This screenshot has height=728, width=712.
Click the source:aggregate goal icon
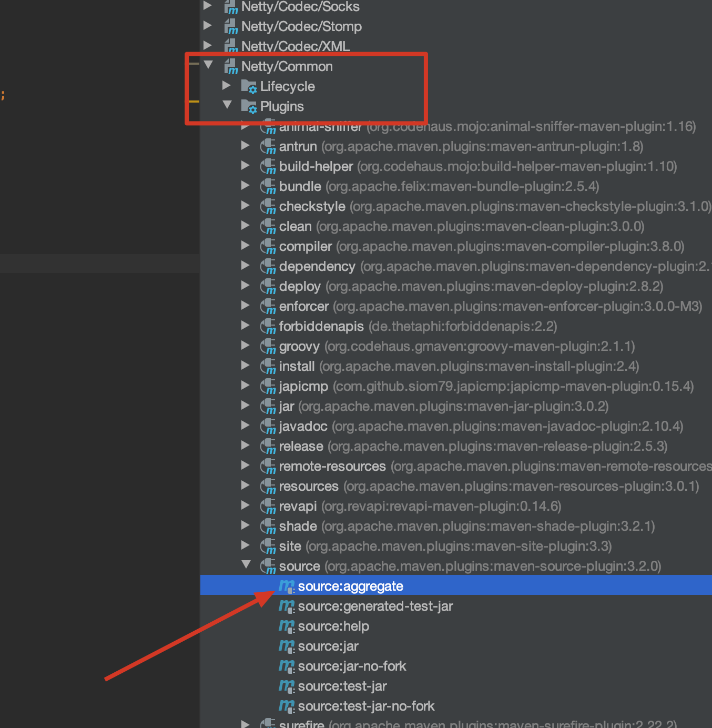coord(287,585)
